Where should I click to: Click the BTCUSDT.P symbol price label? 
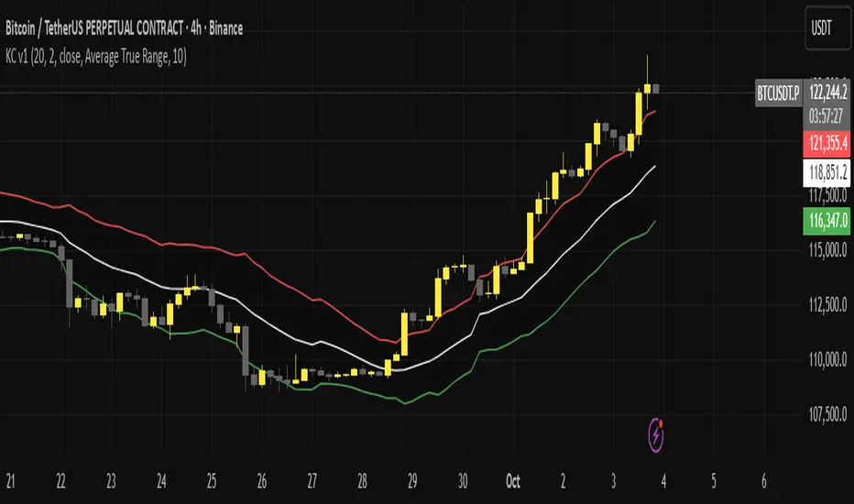778,93
